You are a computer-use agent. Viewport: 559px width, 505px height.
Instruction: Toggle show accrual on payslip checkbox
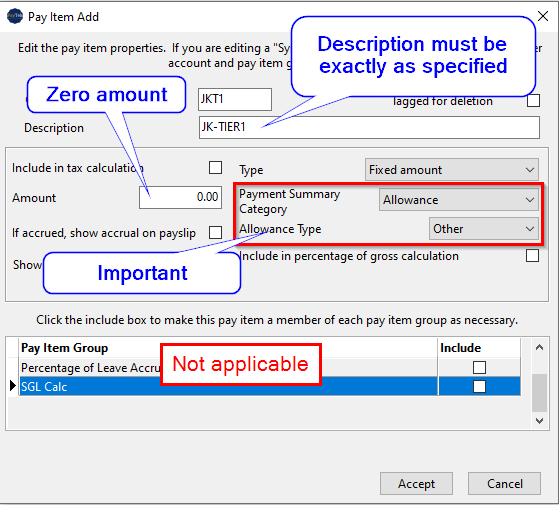tap(215, 232)
